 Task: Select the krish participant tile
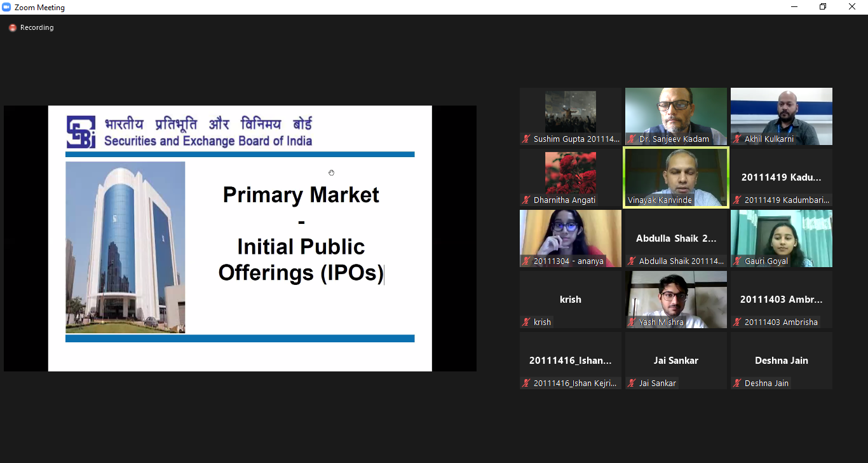pyautogui.click(x=571, y=300)
